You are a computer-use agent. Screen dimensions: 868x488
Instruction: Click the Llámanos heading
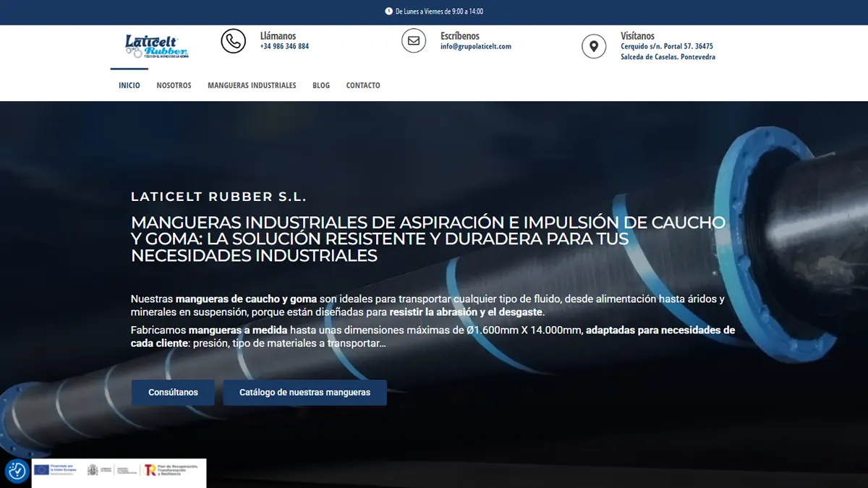[278, 35]
